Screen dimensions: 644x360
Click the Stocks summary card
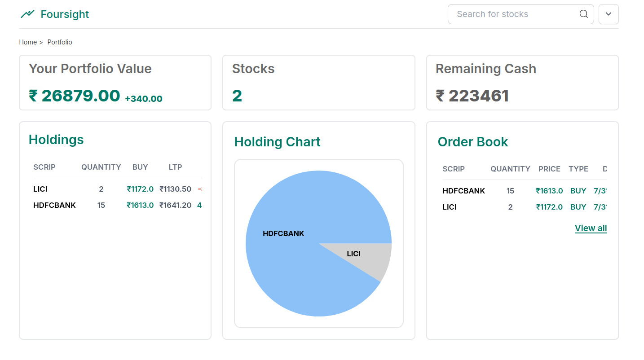318,83
